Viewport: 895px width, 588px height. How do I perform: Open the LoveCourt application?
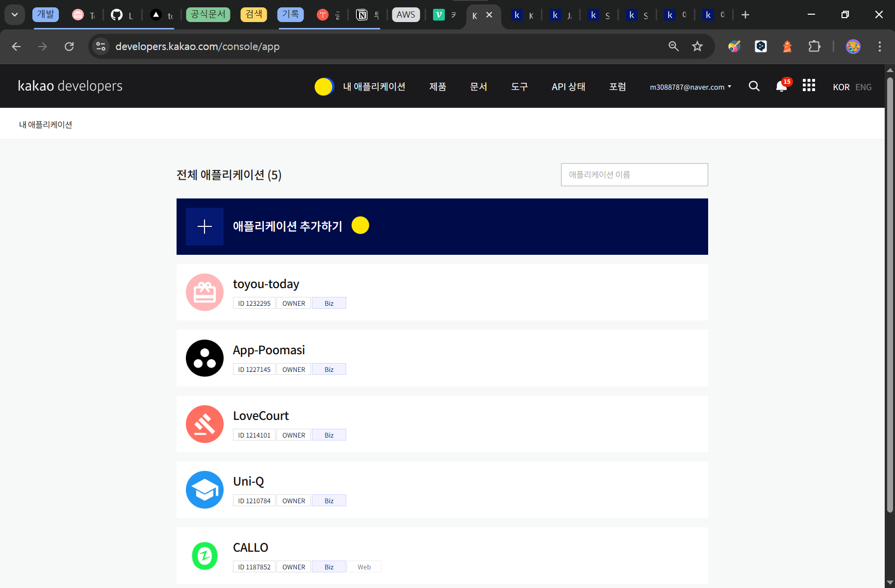click(x=442, y=424)
